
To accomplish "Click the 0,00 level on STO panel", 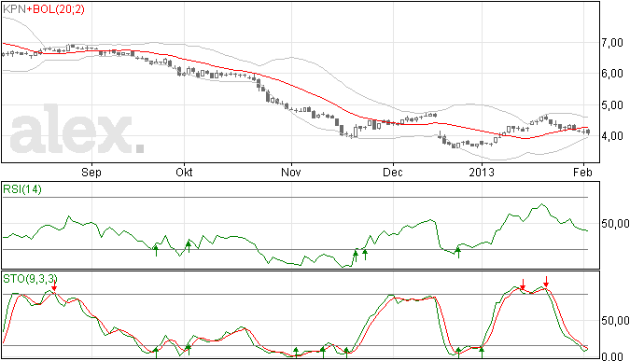I will [612, 356].
